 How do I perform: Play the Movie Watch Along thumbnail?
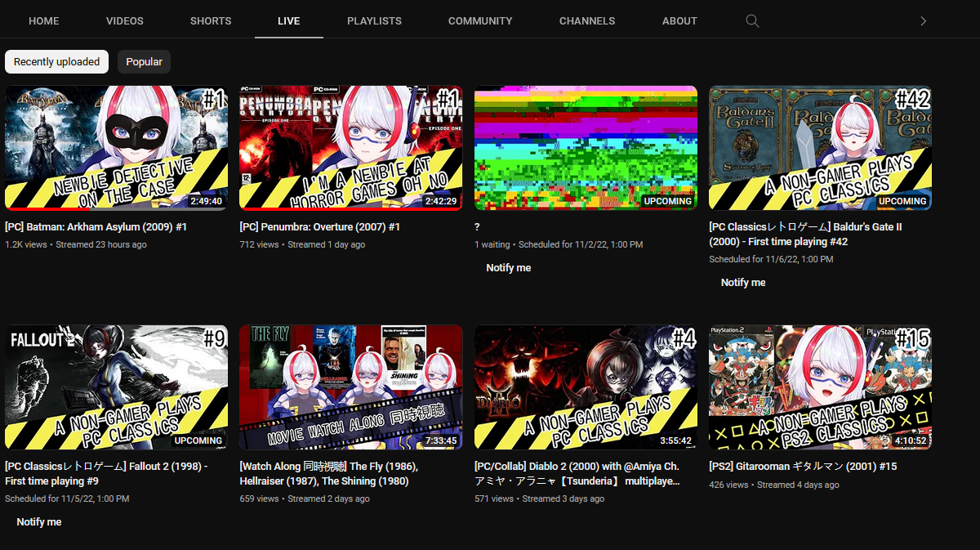pos(351,387)
